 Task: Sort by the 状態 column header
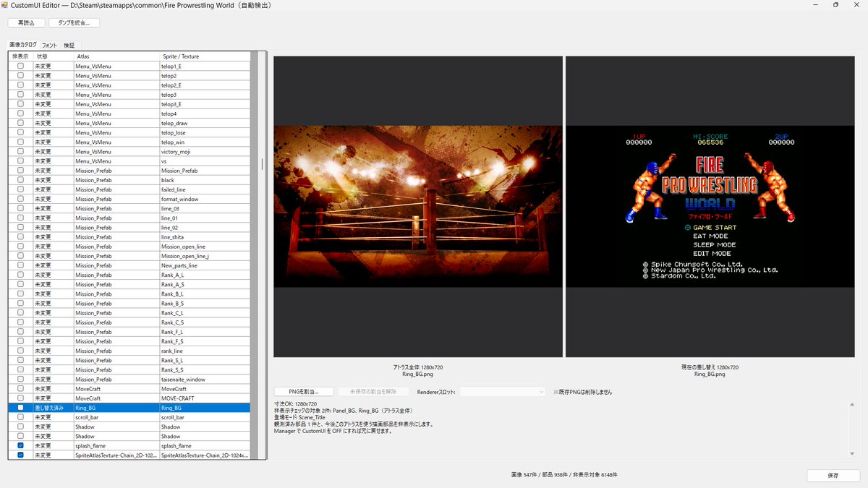[54, 56]
